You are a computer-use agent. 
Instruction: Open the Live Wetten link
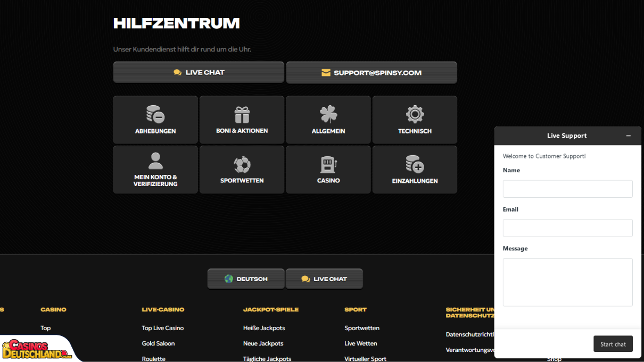pyautogui.click(x=361, y=343)
